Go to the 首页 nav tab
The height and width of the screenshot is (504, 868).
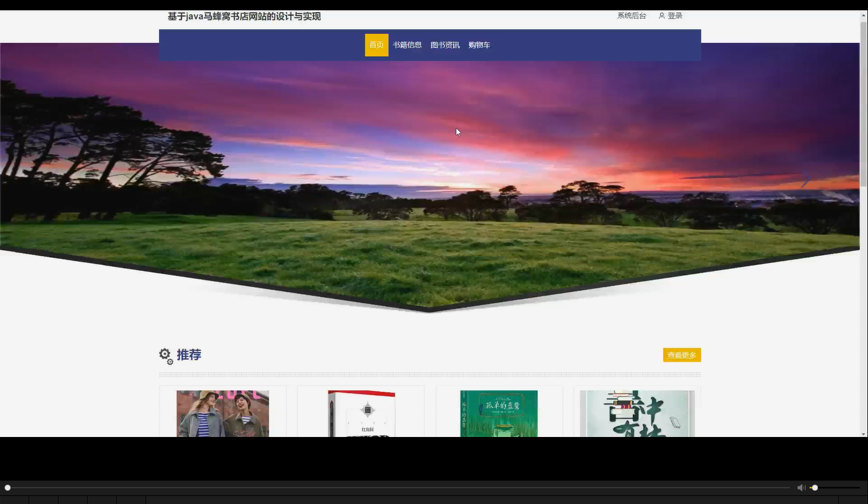(377, 45)
